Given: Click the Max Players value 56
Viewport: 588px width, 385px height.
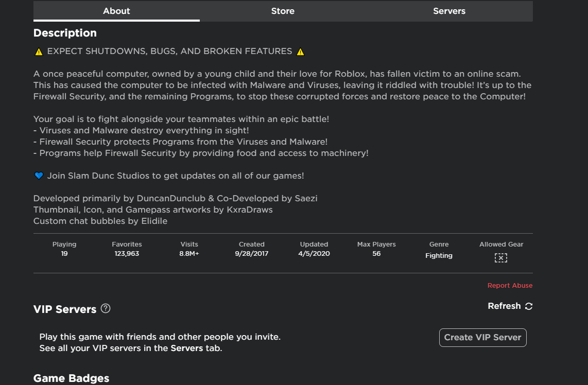Looking at the screenshot, I should 376,253.
